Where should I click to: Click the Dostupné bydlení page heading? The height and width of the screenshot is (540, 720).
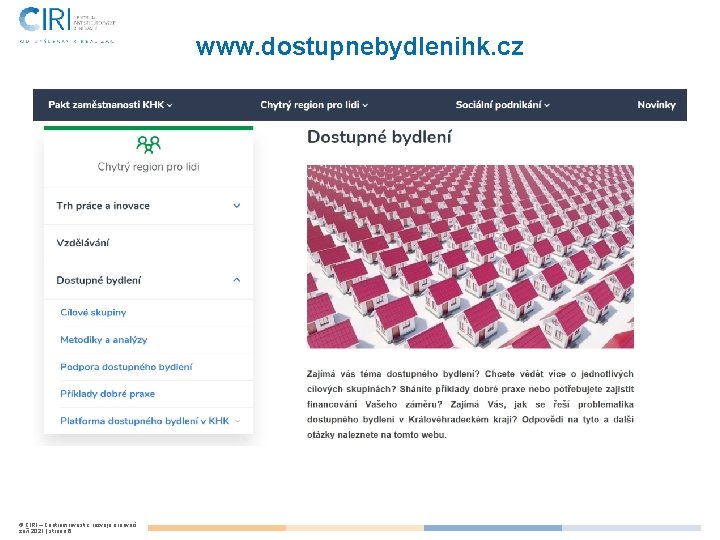point(379,137)
